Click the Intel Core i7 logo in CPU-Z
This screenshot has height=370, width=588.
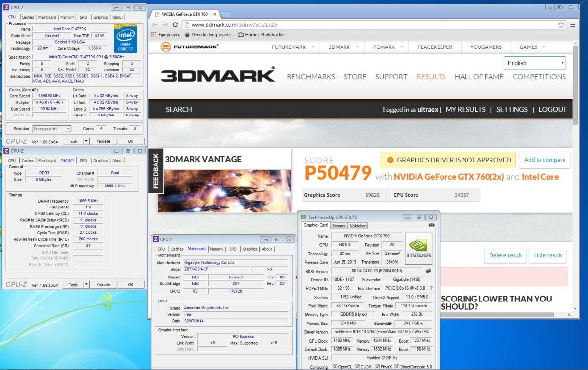click(x=124, y=38)
